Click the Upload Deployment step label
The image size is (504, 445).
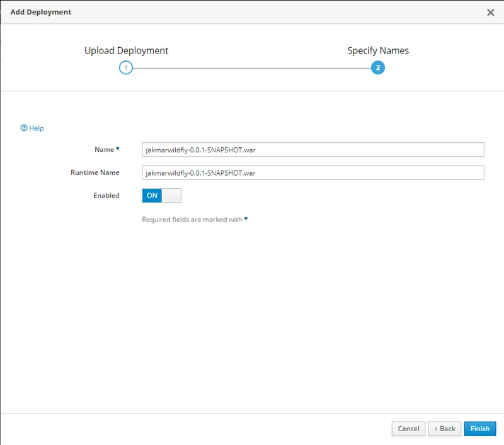(126, 51)
